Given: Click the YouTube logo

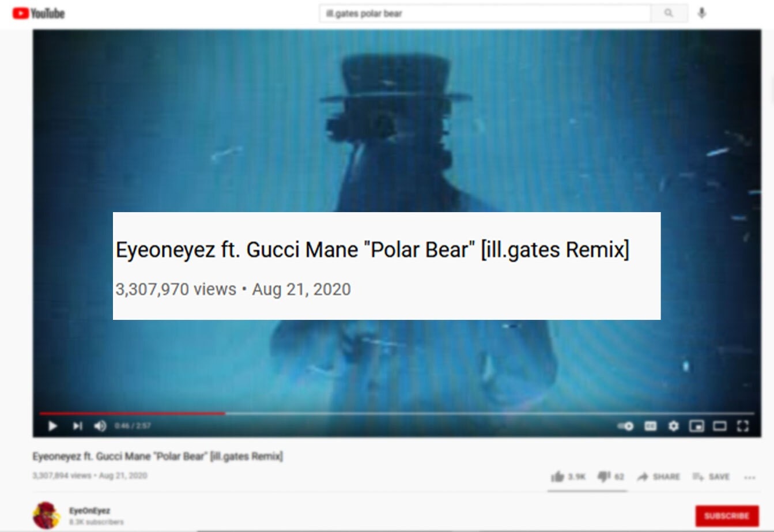Looking at the screenshot, I should pos(39,13).
